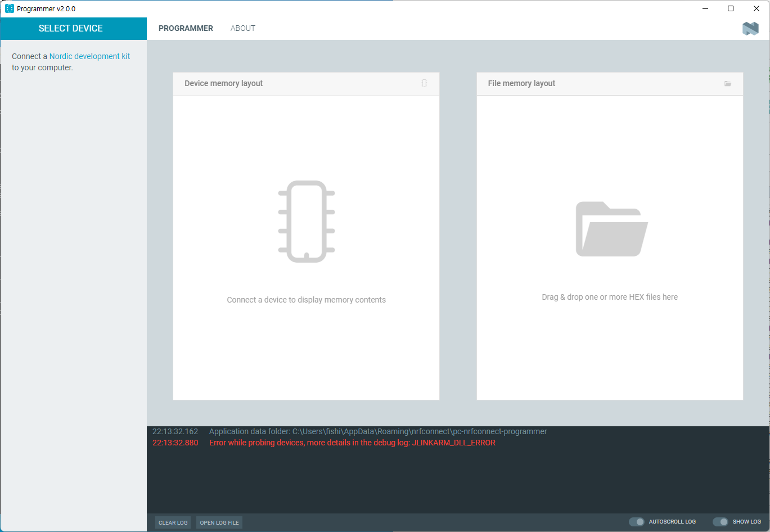
Task: Click the File memory layout heading
Action: tap(521, 83)
